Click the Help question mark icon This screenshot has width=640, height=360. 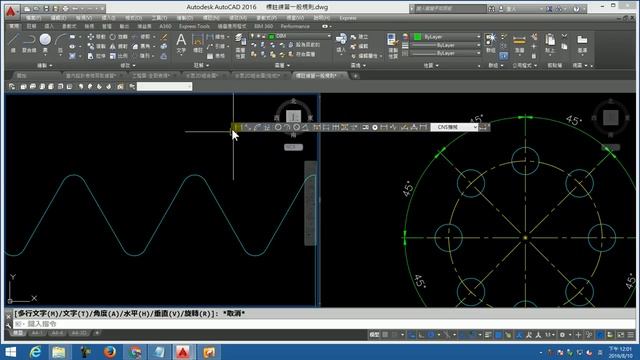tap(576, 9)
